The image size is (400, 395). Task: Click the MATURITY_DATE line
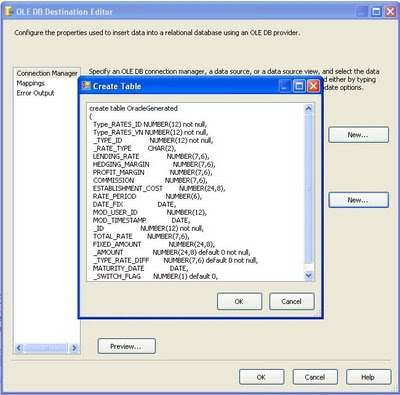(141, 268)
